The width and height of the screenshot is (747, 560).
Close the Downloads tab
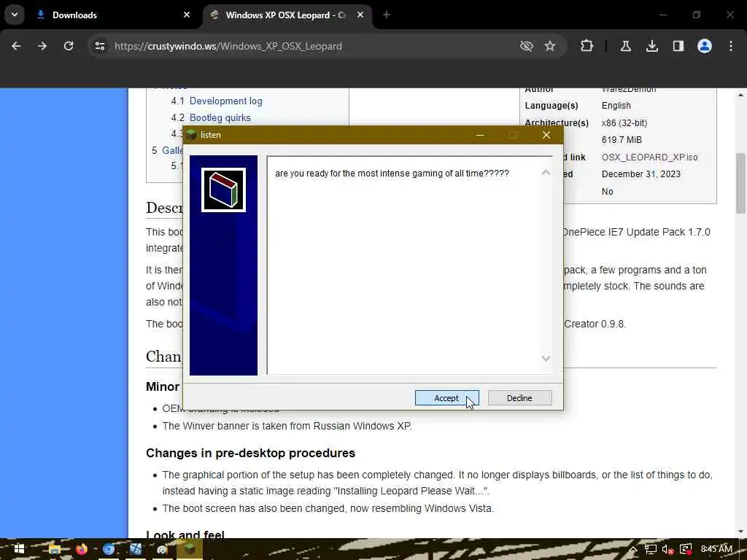click(187, 15)
